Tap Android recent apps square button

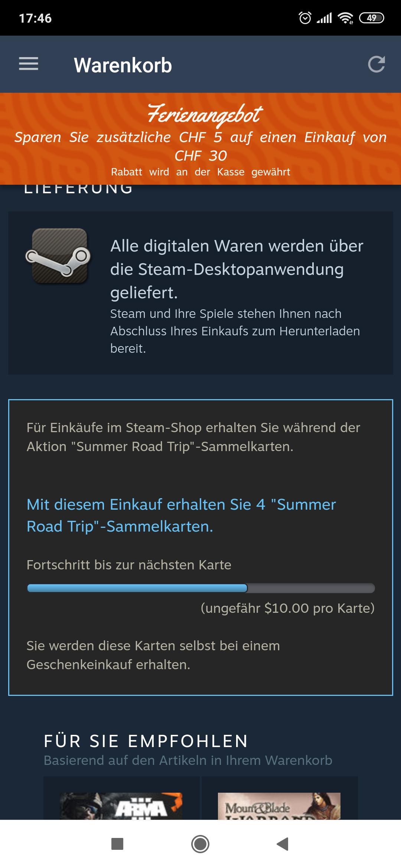click(x=117, y=844)
